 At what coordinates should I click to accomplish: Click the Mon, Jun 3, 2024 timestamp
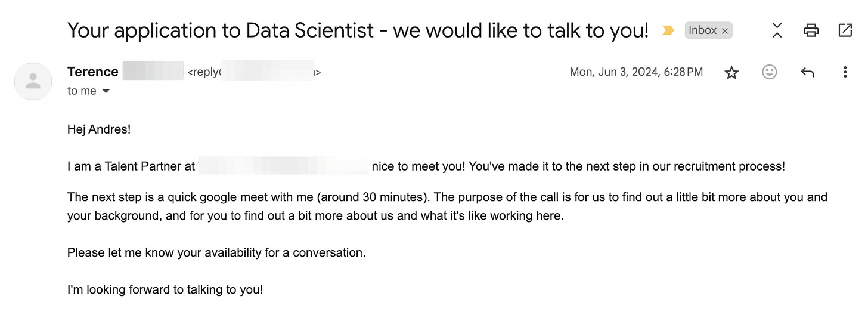click(x=636, y=72)
